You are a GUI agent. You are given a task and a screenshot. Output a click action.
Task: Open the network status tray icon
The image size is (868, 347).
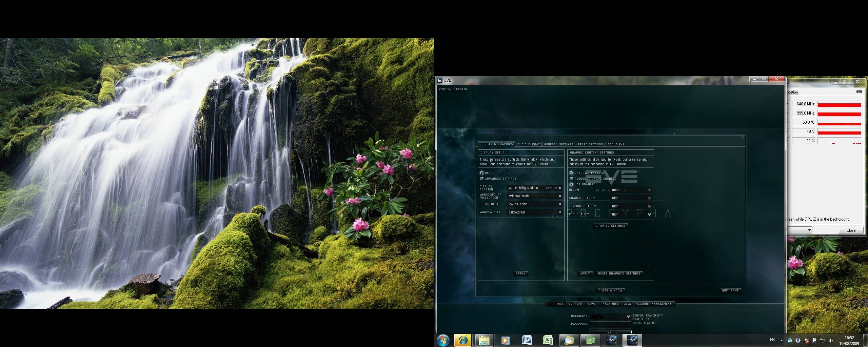[823, 341]
